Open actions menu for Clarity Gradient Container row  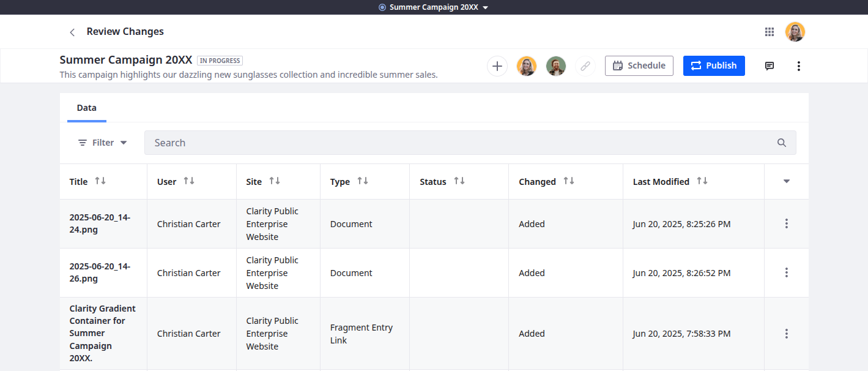click(786, 334)
